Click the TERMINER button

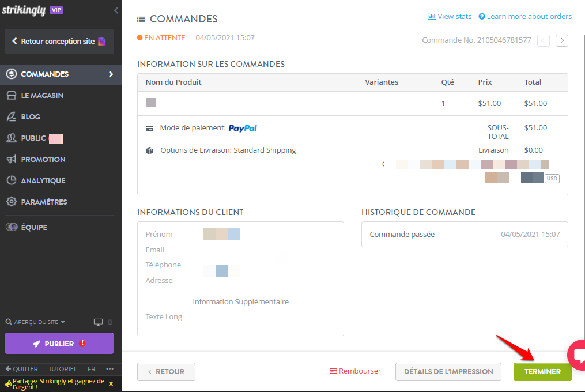(x=542, y=372)
